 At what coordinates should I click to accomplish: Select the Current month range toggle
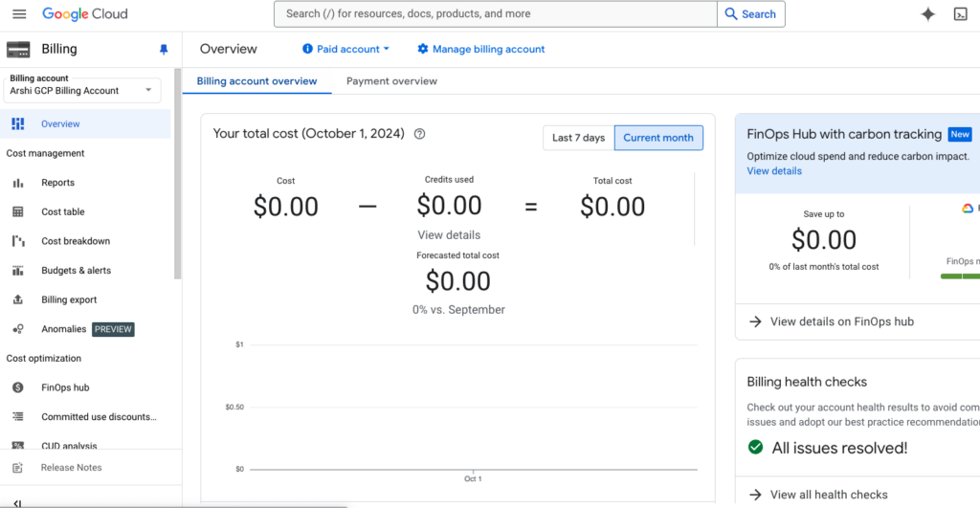coord(658,138)
